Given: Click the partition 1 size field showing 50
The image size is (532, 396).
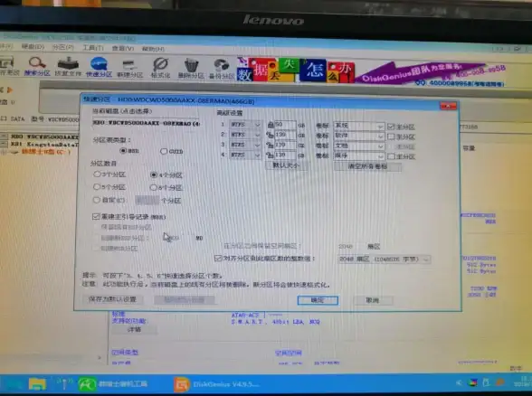Looking at the screenshot, I should click(285, 125).
